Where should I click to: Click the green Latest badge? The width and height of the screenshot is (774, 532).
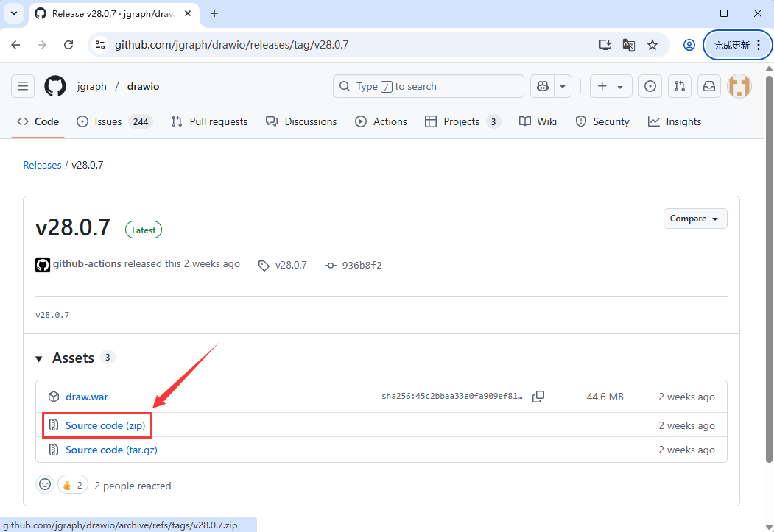click(x=144, y=230)
